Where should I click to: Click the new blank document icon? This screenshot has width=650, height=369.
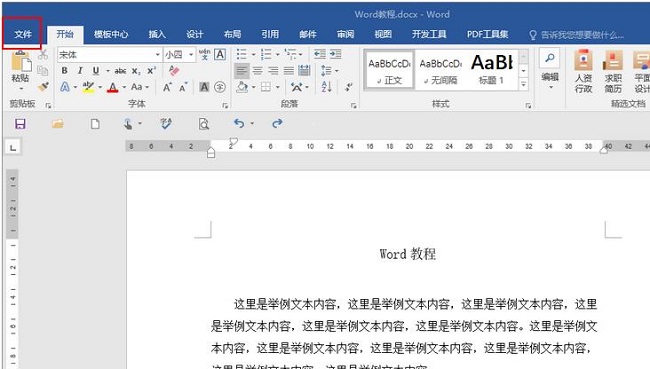coord(95,124)
